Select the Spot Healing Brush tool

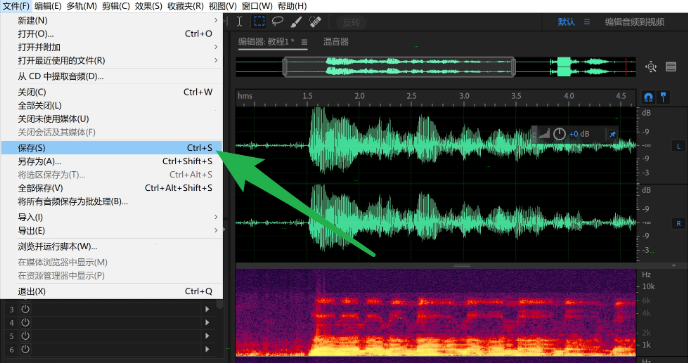(x=315, y=22)
